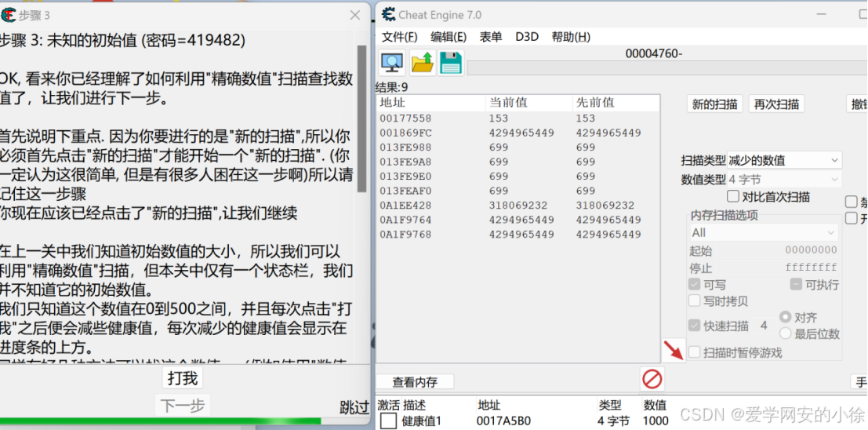Click the save floppy disk icon
Screen dimensions: 868x430
pyautogui.click(x=451, y=62)
